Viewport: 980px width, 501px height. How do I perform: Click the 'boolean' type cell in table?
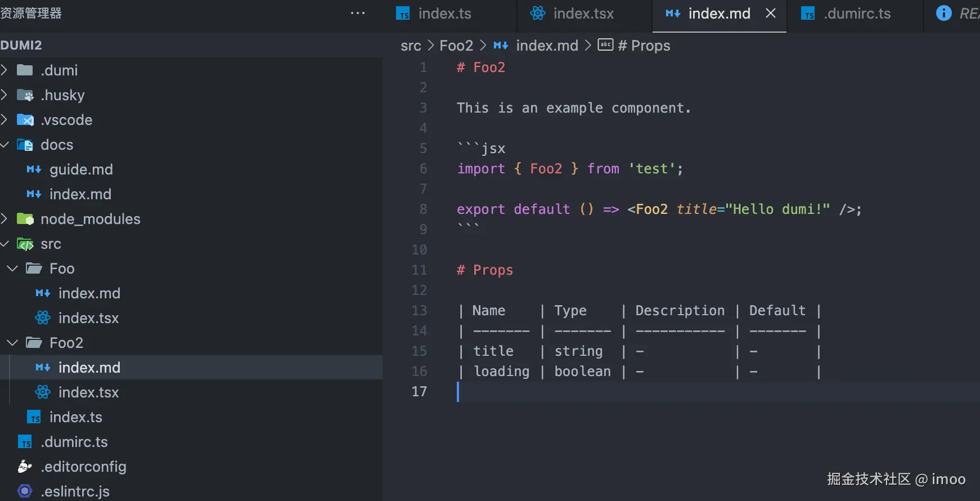[583, 372]
